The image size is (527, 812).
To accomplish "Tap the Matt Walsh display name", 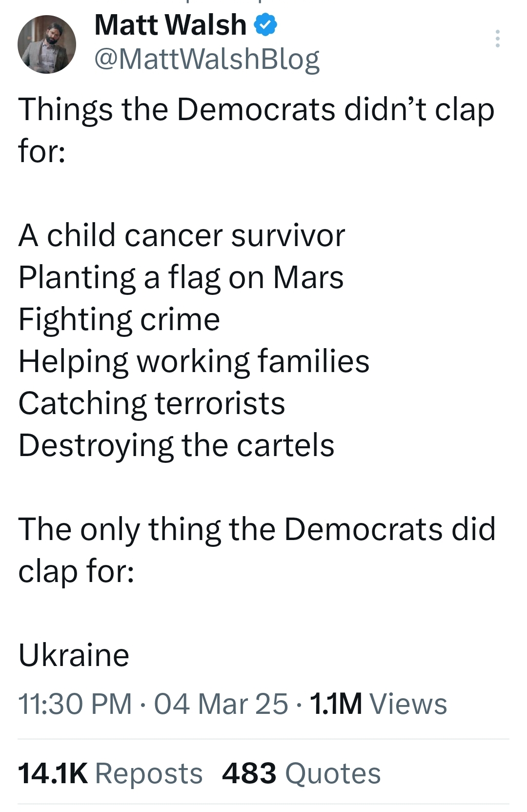I will [x=170, y=25].
